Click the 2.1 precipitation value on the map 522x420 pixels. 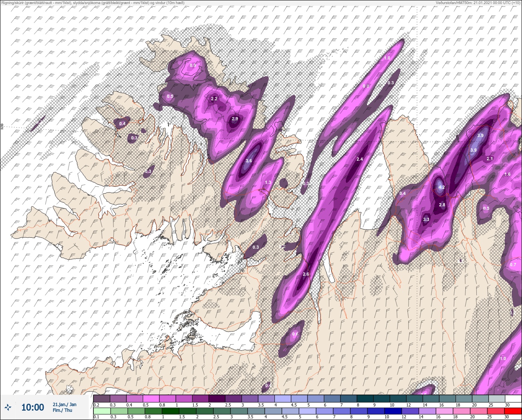pos(490,159)
